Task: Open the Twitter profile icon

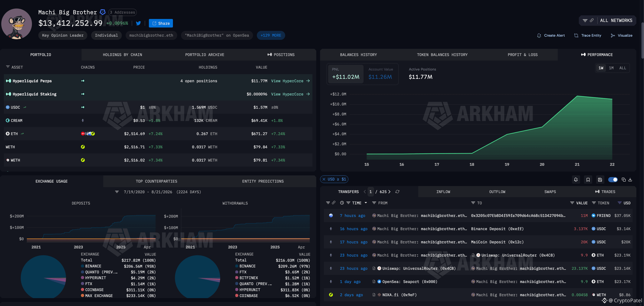Action: [x=138, y=23]
